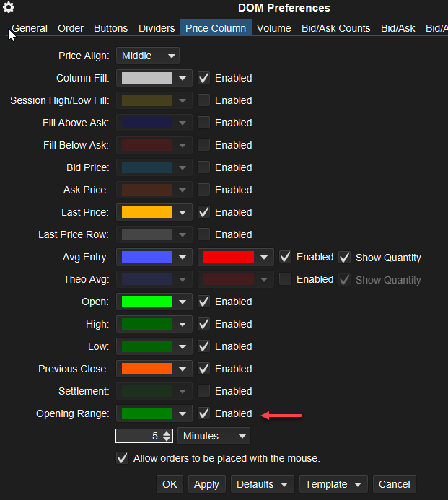The width and height of the screenshot is (448, 500).
Task: Click the bright green Open color swatch
Action: [x=147, y=302]
